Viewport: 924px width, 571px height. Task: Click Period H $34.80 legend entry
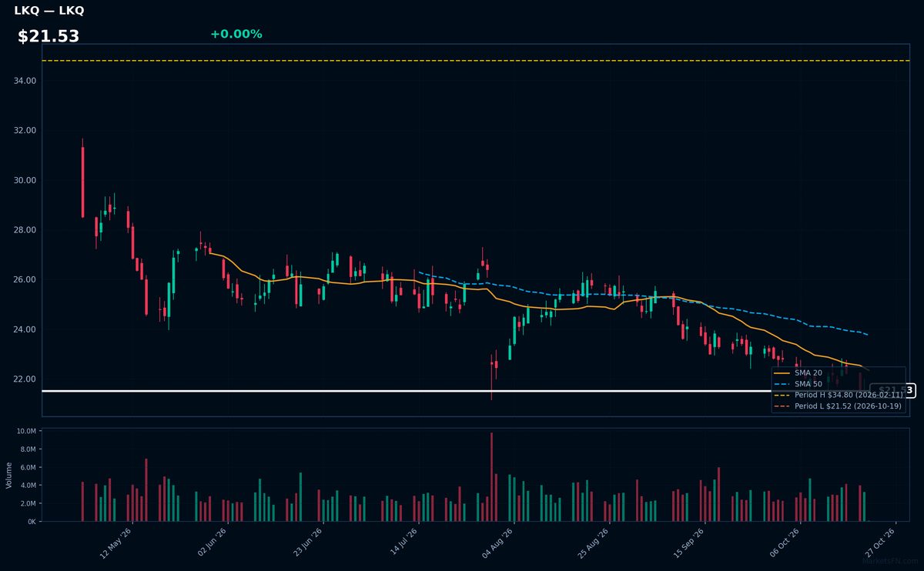(839, 394)
